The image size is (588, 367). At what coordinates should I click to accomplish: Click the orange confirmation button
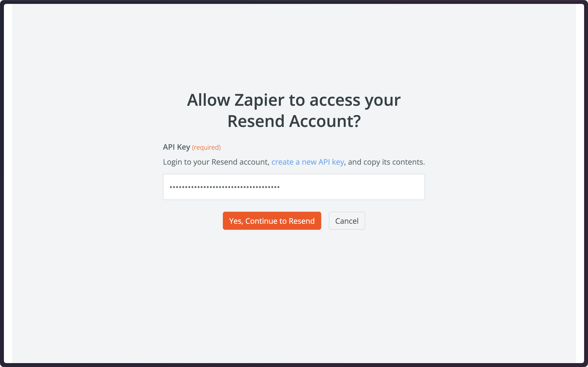(272, 221)
